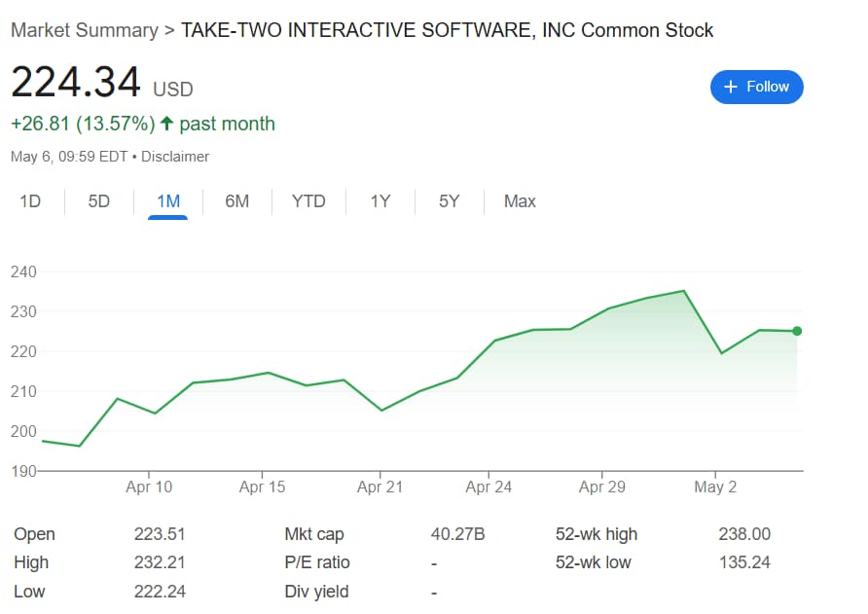
Task: Click the 52-wk low value 135.24
Action: click(x=744, y=562)
